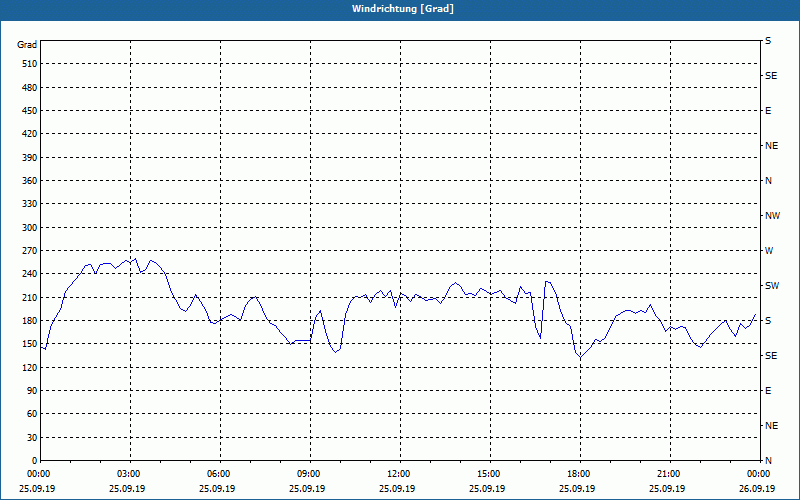The image size is (800, 500).
Task: Click the 25.09.19 date under 06:00
Action: [x=217, y=488]
